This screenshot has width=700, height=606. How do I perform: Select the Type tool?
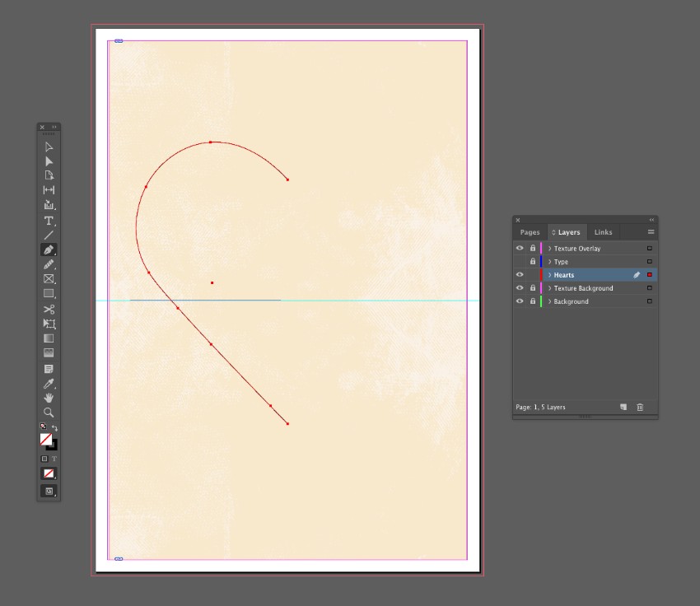coord(49,221)
